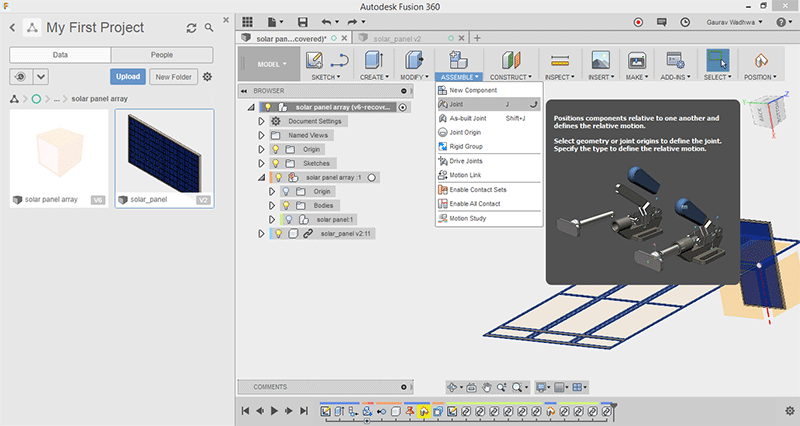800x426 pixels.
Task: Click the search icon in project panel
Action: tap(208, 28)
